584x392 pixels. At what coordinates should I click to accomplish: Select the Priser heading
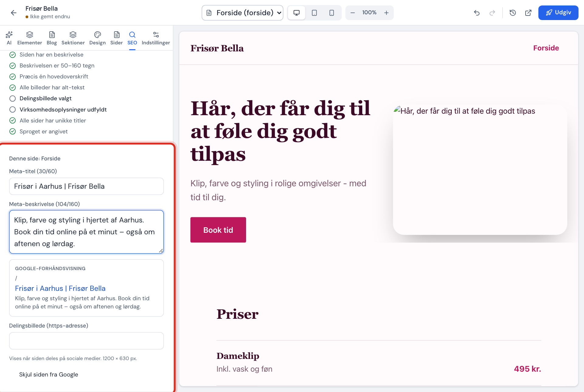238,314
